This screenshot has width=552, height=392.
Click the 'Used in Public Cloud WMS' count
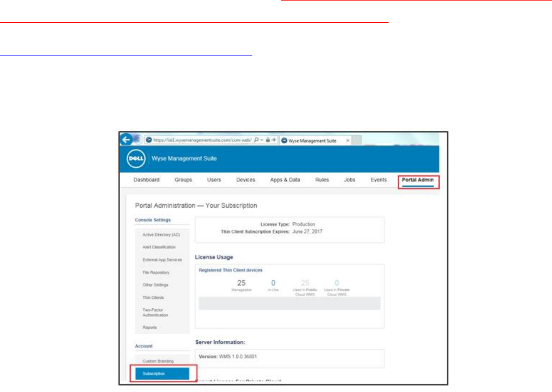tap(305, 283)
